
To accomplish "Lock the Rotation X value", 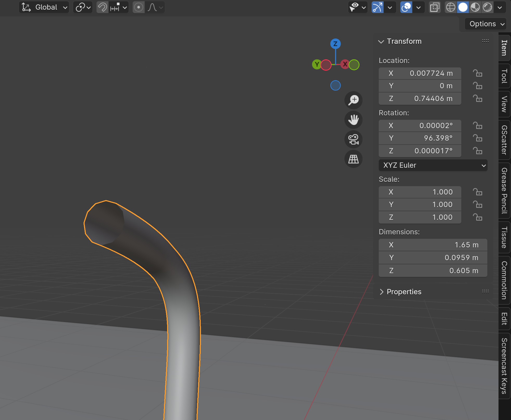I will [477, 126].
